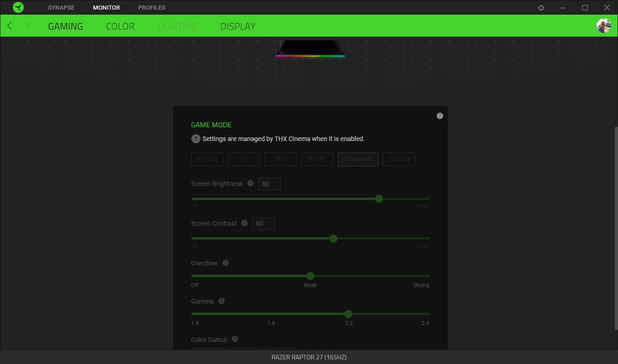Viewport: 618px width, 364px height.
Task: Click Screen Contrast value field
Action: [x=264, y=223]
